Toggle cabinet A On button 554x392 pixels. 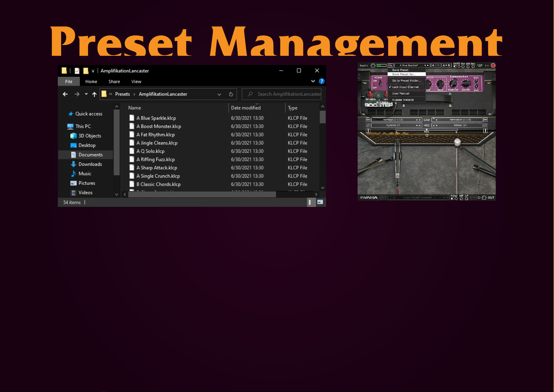click(368, 120)
